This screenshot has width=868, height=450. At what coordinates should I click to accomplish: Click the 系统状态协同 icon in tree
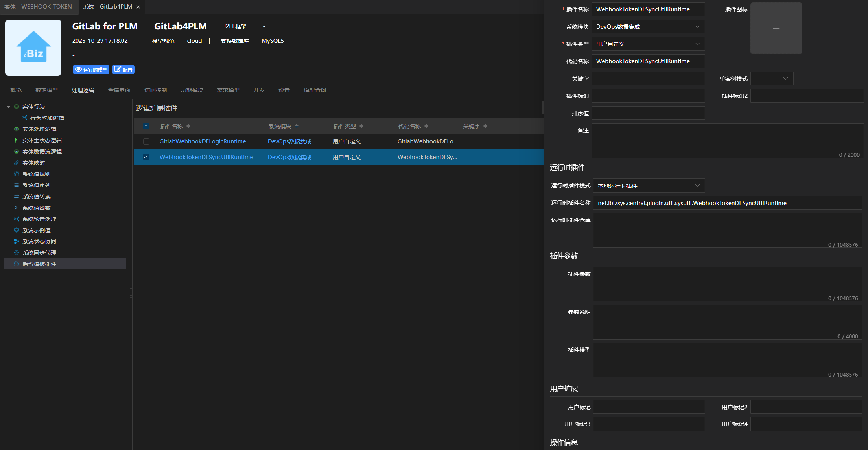pyautogui.click(x=17, y=241)
